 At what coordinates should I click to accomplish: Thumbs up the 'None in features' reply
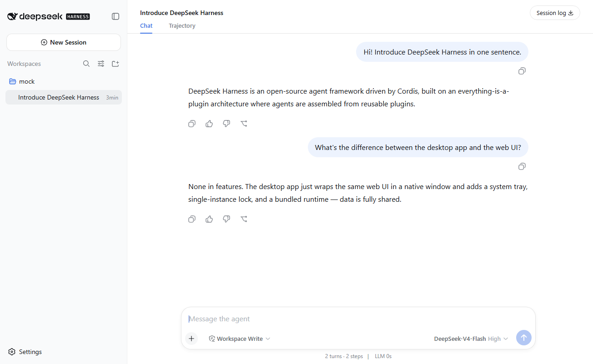pos(209,219)
